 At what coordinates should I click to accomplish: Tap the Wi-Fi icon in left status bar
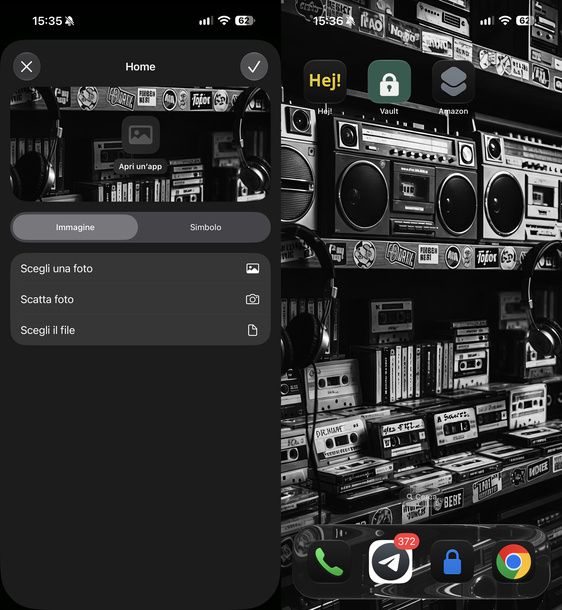point(224,20)
